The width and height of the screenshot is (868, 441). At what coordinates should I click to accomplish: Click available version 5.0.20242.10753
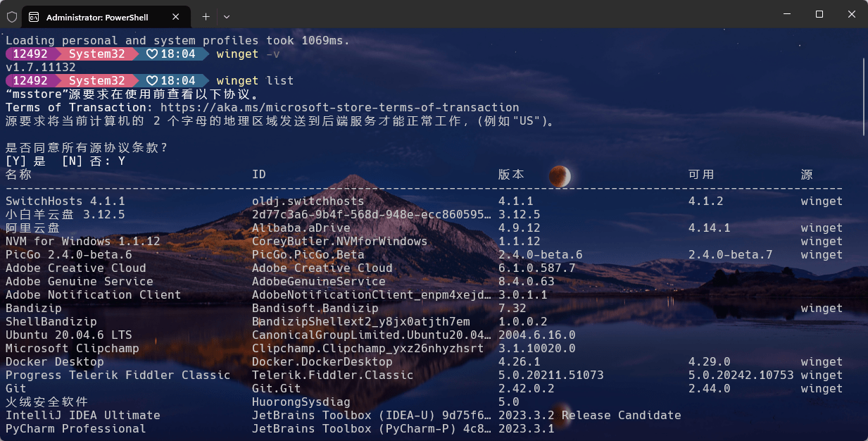click(741, 375)
